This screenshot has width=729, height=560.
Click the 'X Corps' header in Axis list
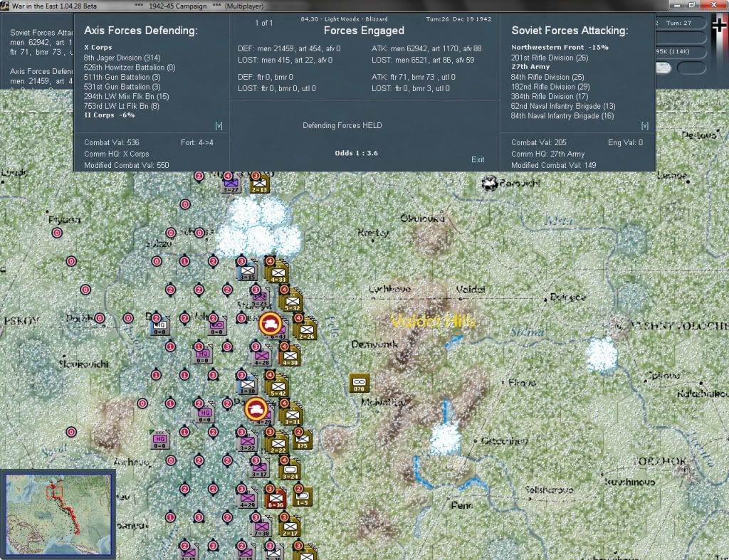tap(98, 48)
